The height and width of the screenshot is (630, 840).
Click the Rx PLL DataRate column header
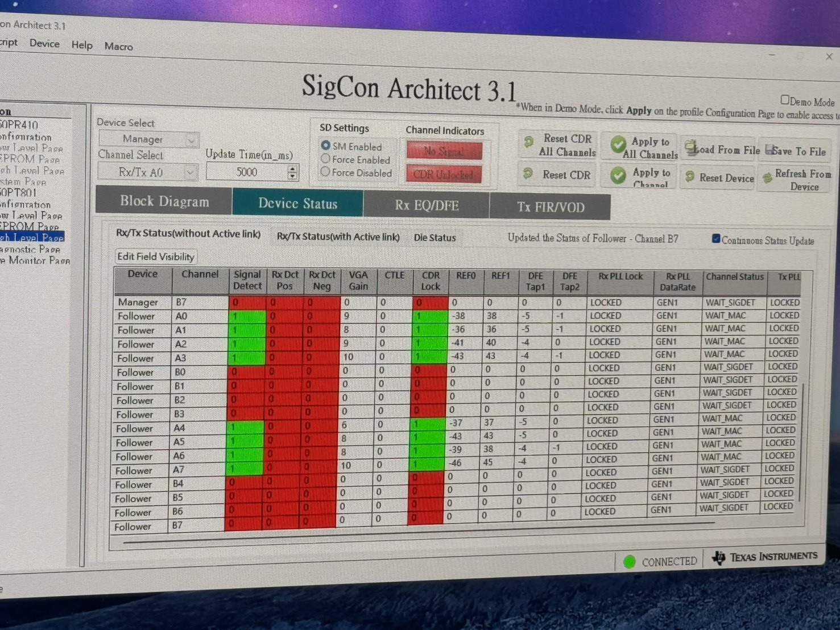(677, 282)
